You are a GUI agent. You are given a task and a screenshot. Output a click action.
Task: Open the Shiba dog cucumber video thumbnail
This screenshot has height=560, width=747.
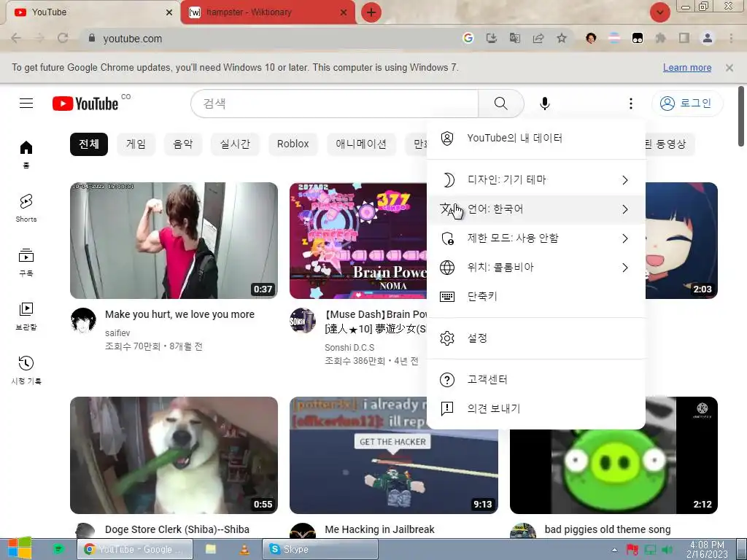click(x=174, y=455)
